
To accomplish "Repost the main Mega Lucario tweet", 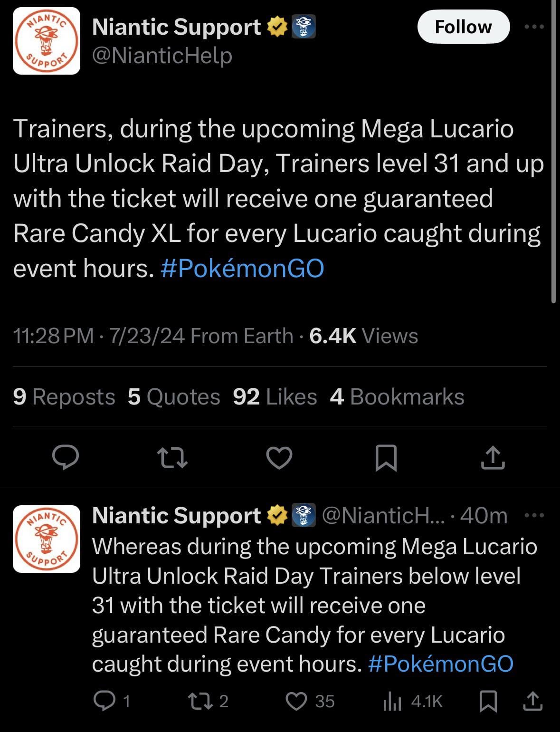I will (x=172, y=457).
